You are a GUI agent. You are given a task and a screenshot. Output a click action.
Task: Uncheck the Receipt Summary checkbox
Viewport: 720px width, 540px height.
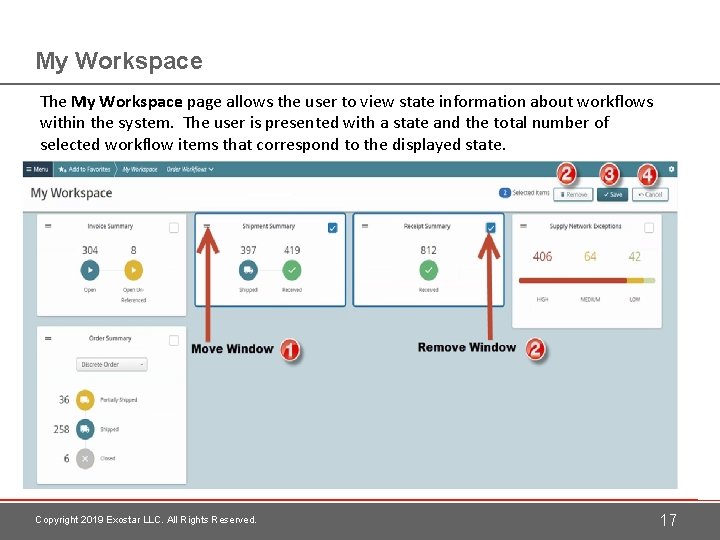pyautogui.click(x=490, y=227)
